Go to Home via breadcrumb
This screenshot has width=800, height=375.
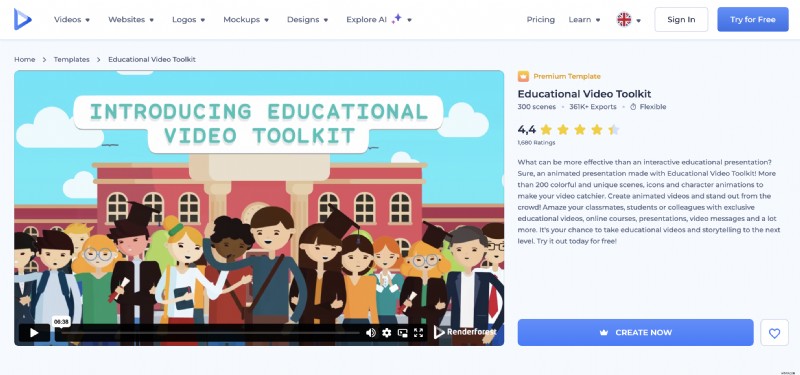[x=24, y=59]
